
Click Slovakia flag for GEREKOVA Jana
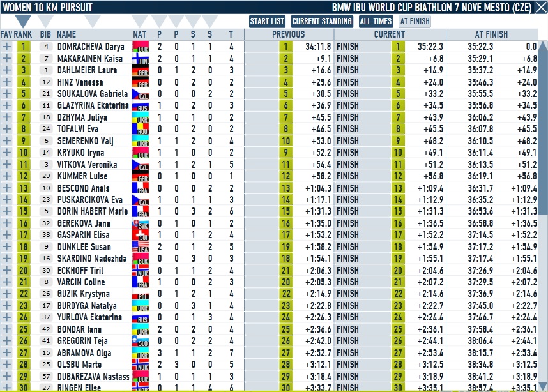pos(140,223)
